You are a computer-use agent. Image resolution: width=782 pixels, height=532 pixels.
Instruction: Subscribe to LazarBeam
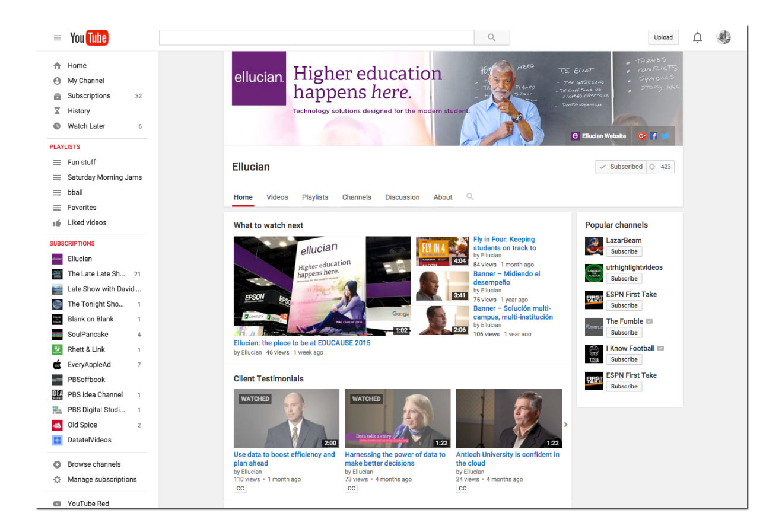pos(624,251)
